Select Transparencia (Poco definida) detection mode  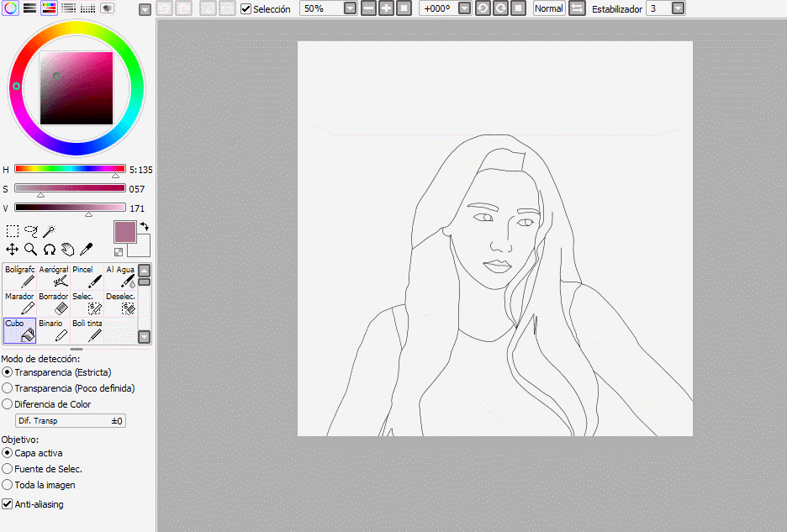click(x=8, y=388)
